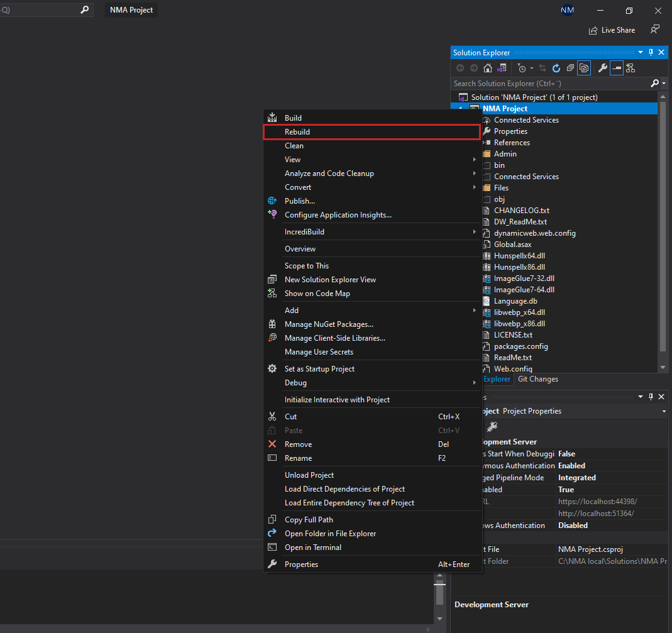Image resolution: width=672 pixels, height=633 pixels.
Task: Click the Sync/Refresh icon in Solution Explorer
Action: (556, 68)
